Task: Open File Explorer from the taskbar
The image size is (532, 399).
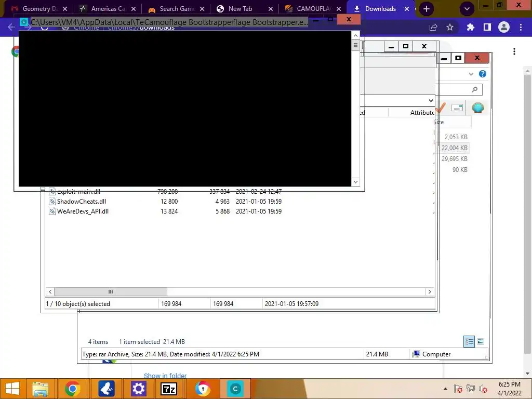Action: (41, 389)
